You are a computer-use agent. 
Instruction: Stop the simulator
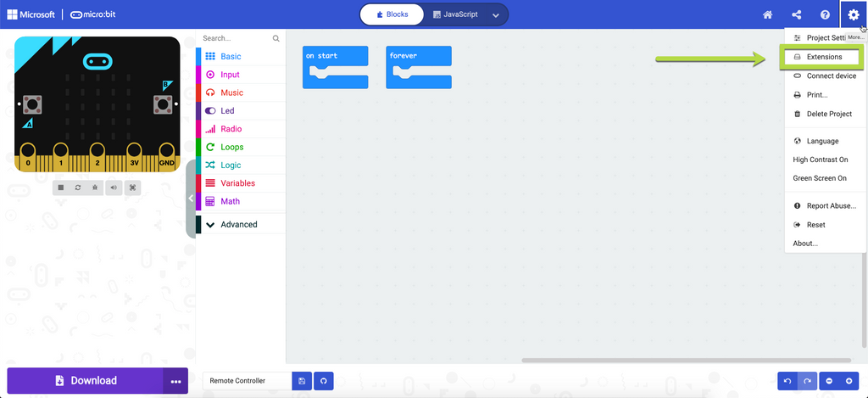click(61, 188)
